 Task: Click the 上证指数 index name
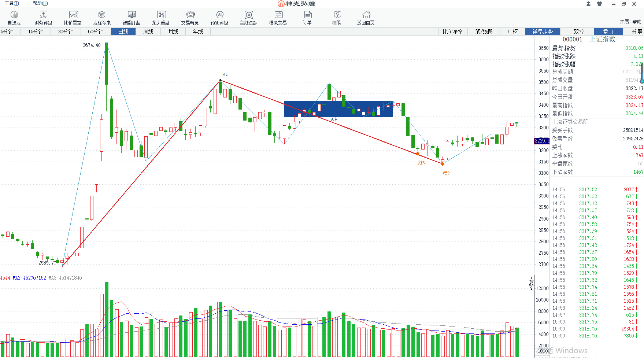(603, 39)
